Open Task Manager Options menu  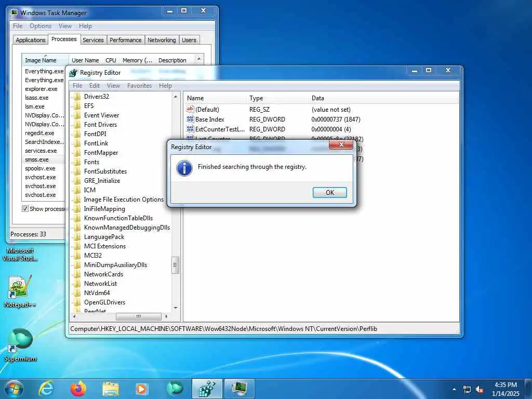[41, 26]
